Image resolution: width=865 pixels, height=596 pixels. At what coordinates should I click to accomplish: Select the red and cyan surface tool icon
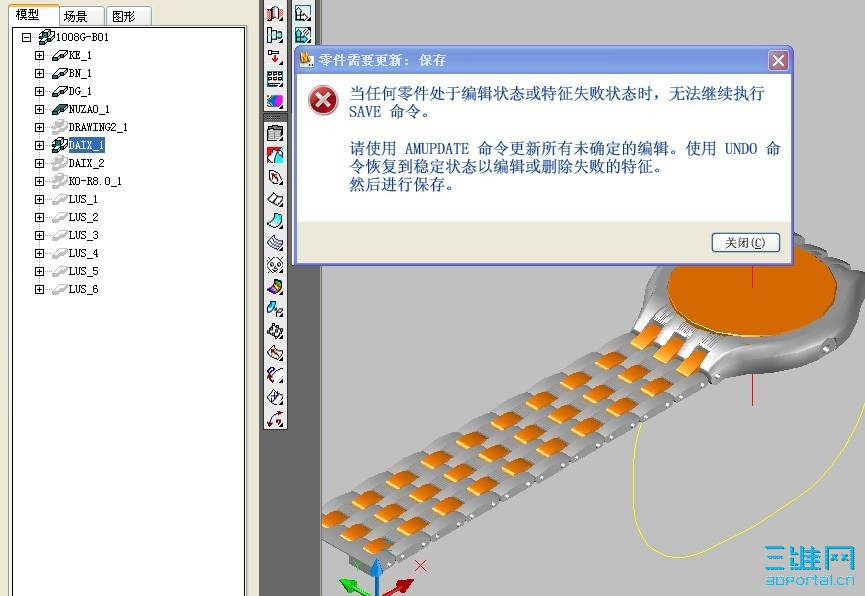pyautogui.click(x=275, y=155)
